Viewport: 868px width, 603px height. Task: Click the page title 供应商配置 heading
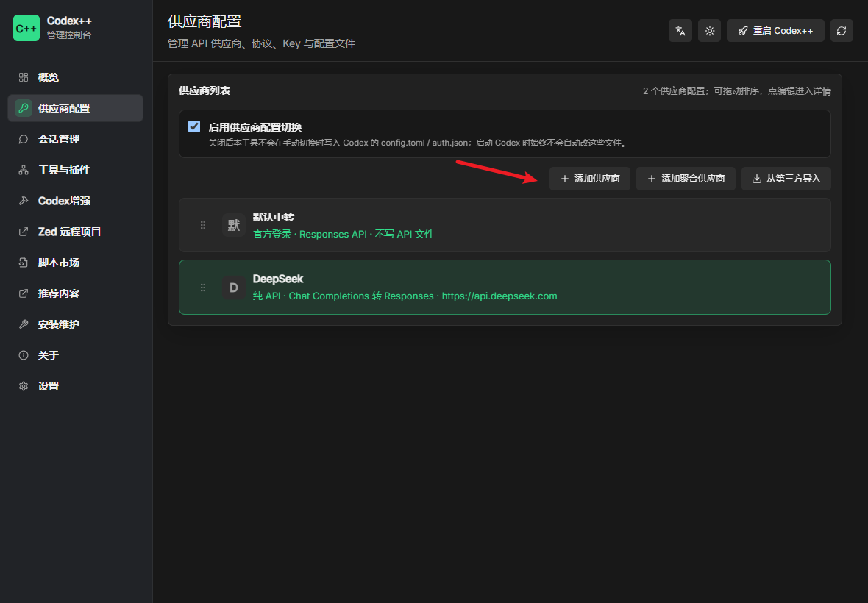pos(204,21)
